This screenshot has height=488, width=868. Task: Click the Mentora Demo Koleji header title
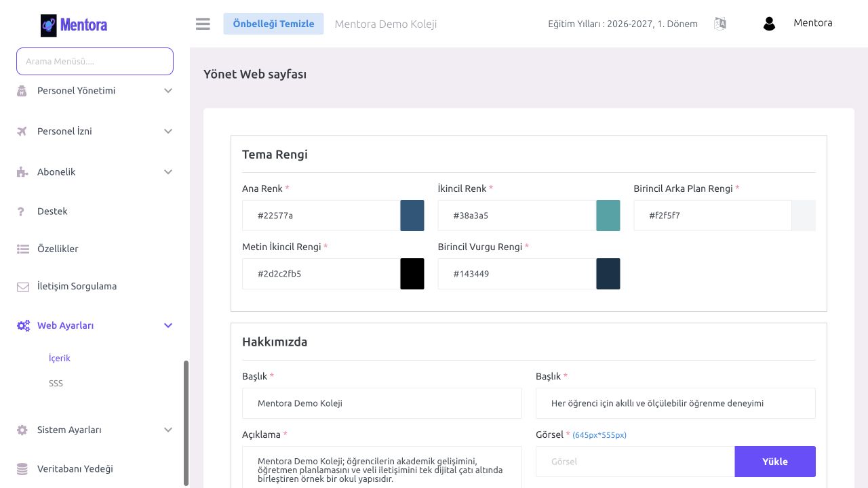(386, 24)
